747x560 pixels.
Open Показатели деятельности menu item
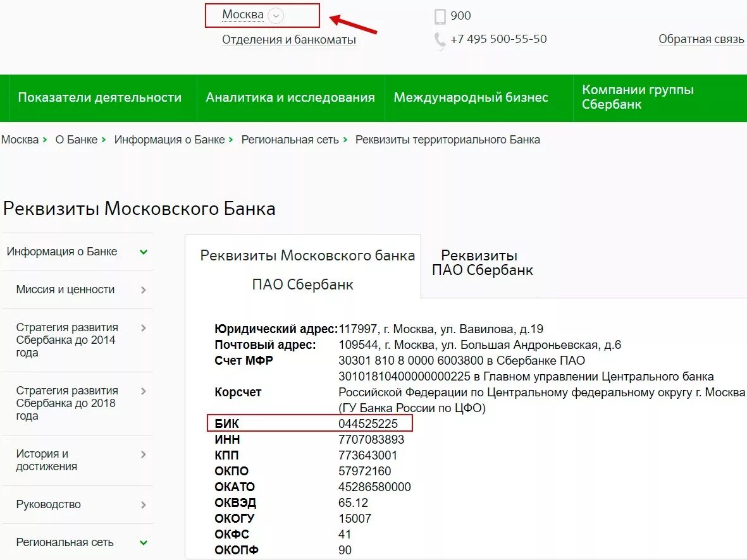(99, 97)
